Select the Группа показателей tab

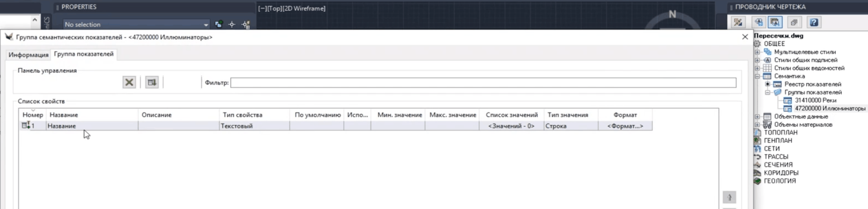pos(84,54)
